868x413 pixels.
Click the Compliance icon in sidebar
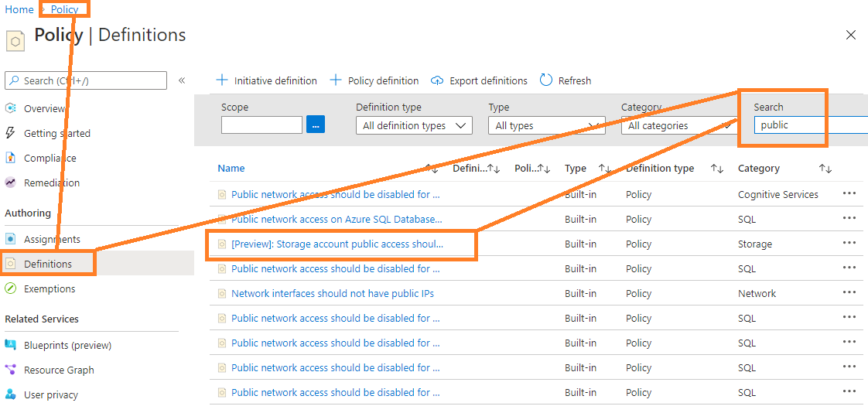11,158
